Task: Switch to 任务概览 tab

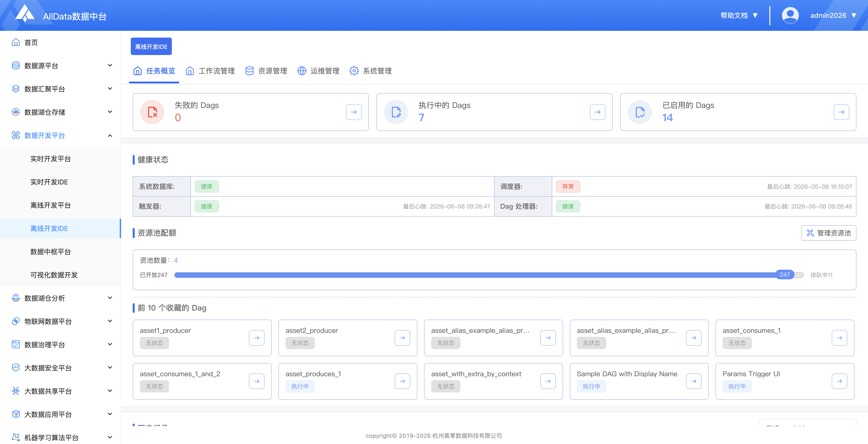Action: coord(154,71)
